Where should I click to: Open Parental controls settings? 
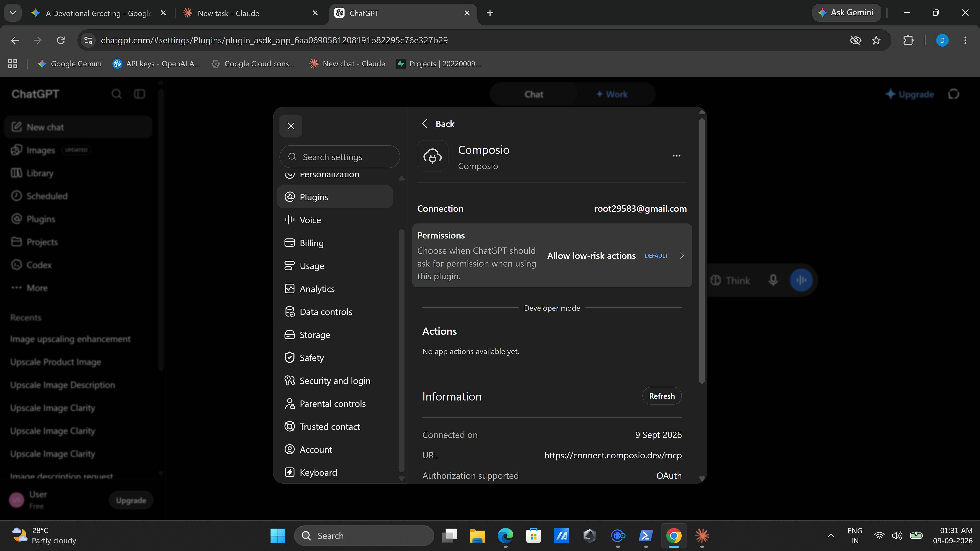pos(335,404)
